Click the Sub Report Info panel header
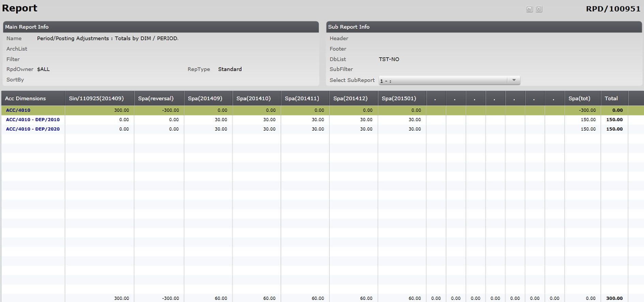644x302 pixels. click(x=484, y=27)
